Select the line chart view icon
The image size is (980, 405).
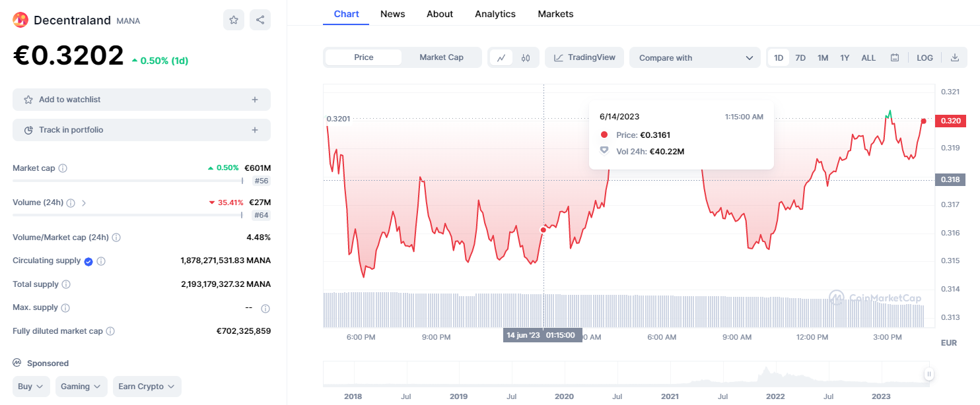pos(501,57)
